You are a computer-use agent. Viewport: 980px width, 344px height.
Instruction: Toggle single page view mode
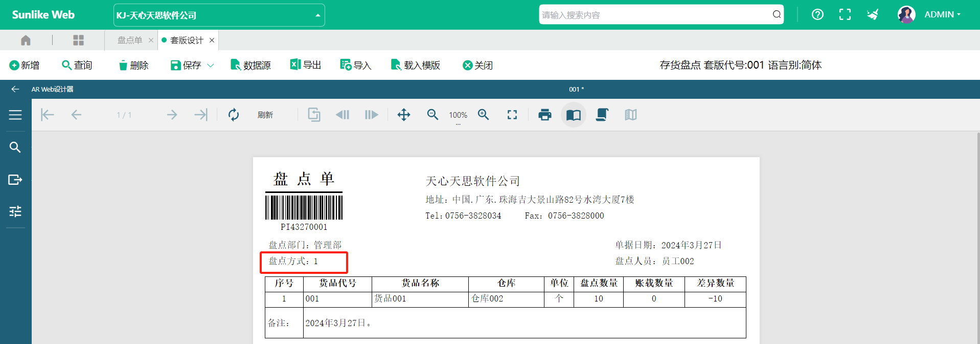pyautogui.click(x=574, y=115)
